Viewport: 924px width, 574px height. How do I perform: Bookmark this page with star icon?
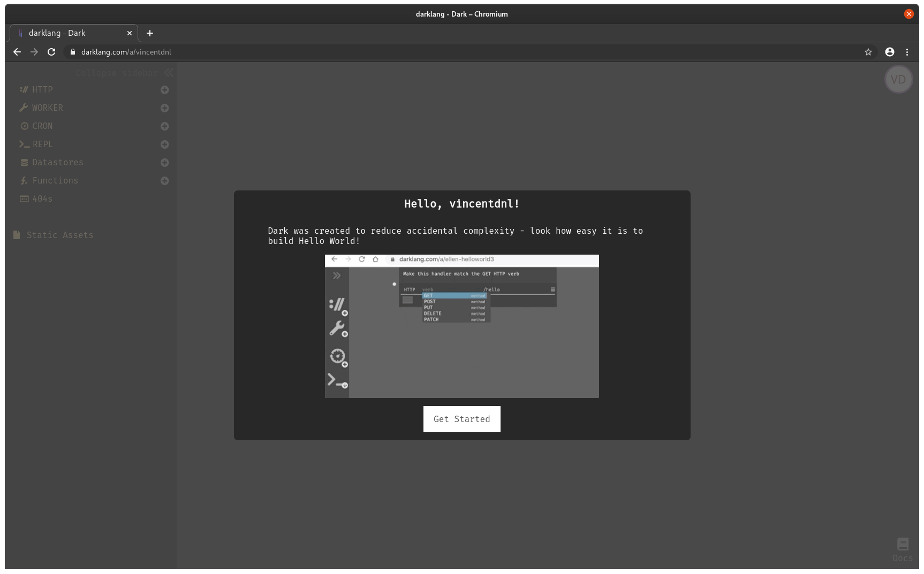(x=868, y=52)
